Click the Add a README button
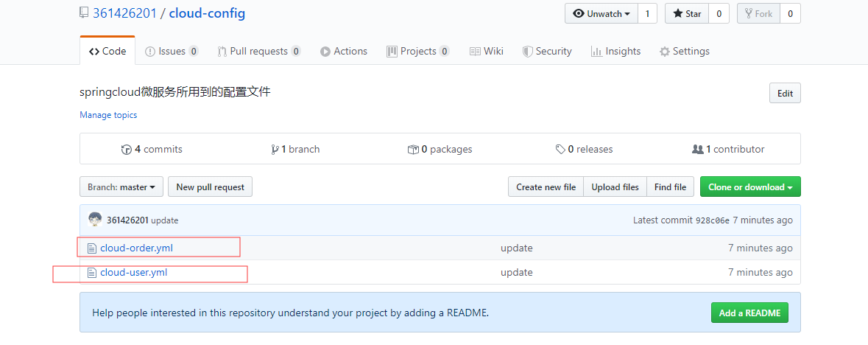Screen dimensions: 868x345 (x=749, y=313)
